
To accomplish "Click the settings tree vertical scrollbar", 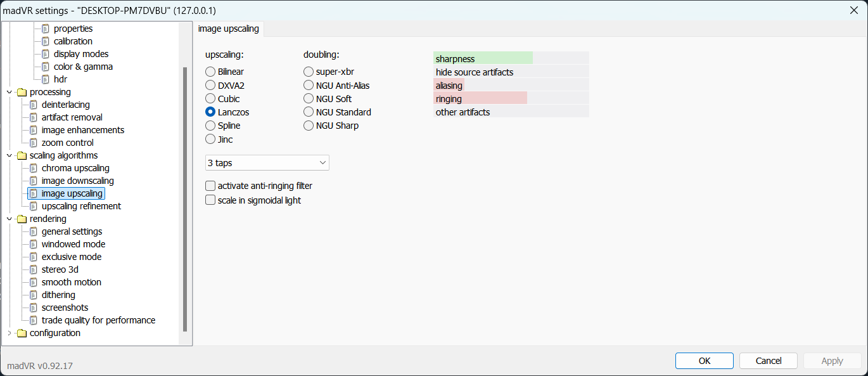I will pyautogui.click(x=185, y=199).
